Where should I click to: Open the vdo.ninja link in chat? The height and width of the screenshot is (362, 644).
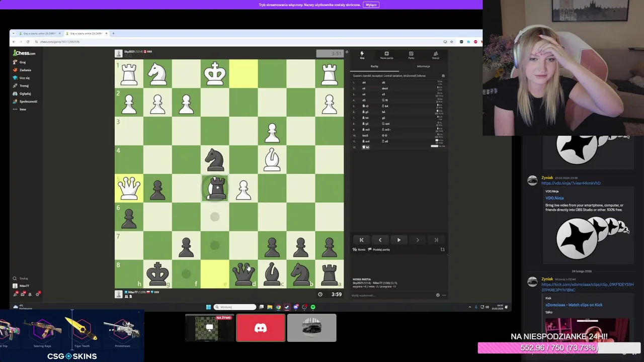571,183
